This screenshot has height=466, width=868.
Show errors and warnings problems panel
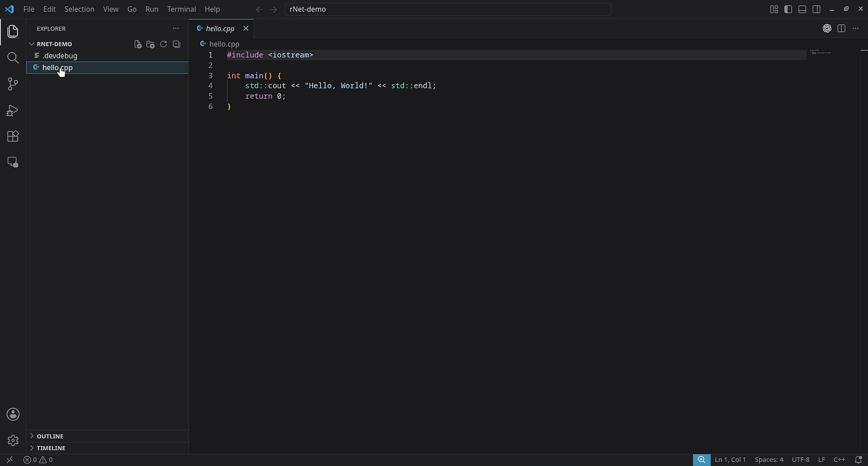(38, 460)
